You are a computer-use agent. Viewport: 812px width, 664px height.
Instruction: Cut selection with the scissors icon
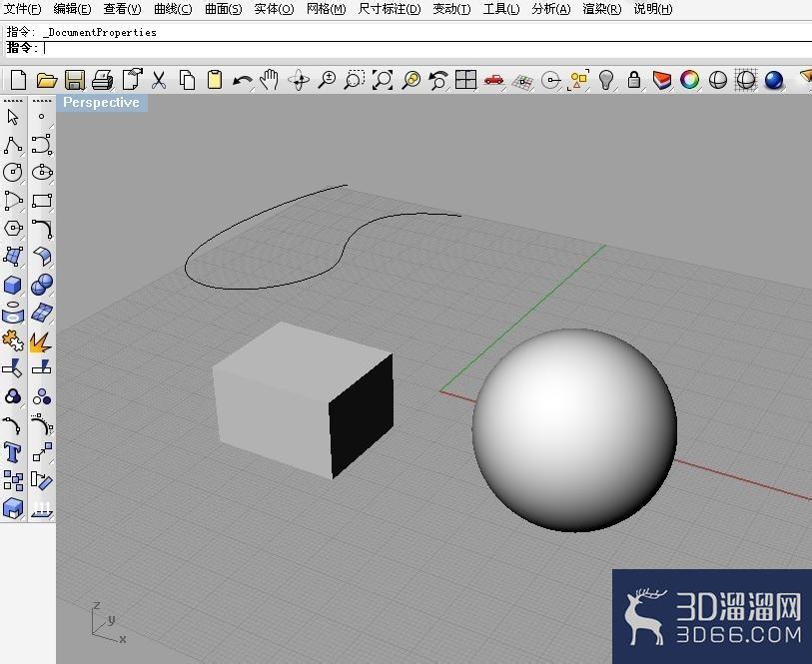(159, 80)
